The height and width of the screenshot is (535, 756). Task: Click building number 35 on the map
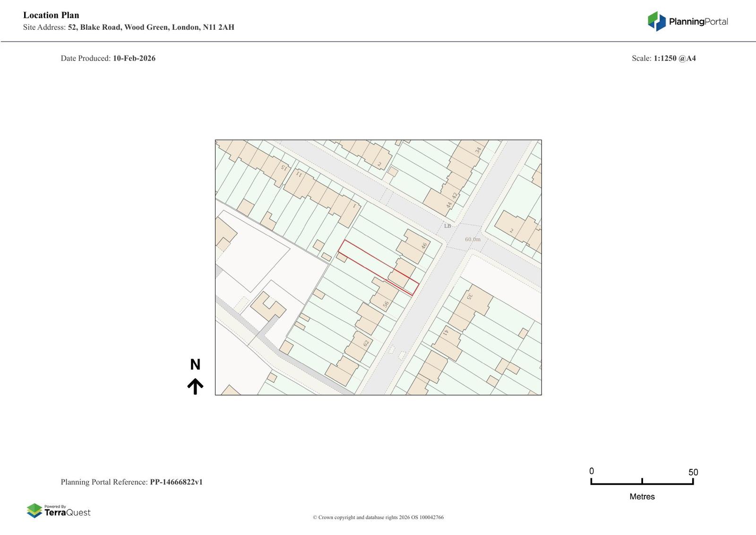[x=470, y=296]
